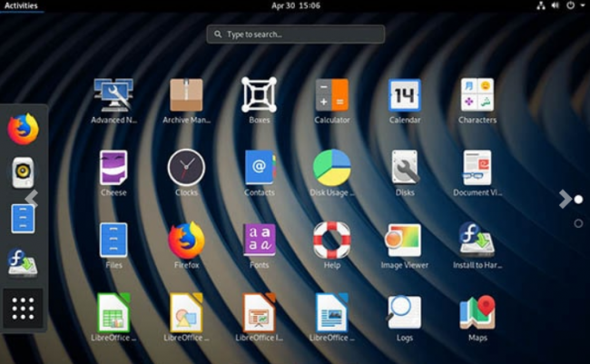
Task: Toggle the Show Applications grid button
Action: 23,309
